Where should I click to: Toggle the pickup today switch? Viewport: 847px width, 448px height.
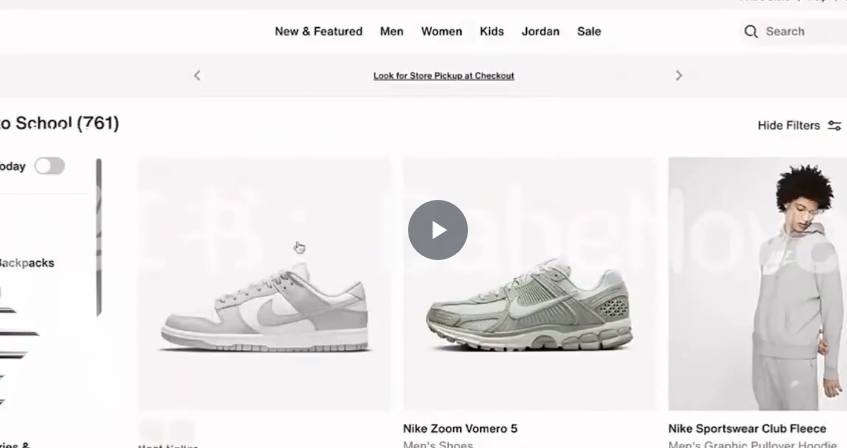50,166
